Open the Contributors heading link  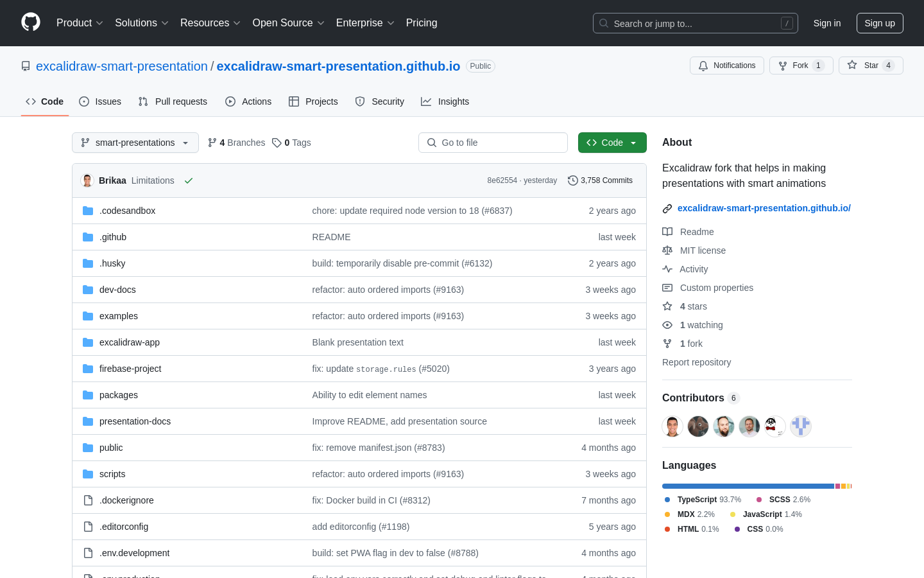point(701,398)
